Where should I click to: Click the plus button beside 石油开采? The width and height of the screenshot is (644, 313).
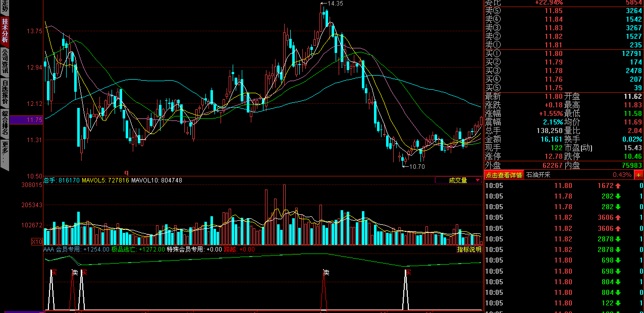tap(638, 175)
